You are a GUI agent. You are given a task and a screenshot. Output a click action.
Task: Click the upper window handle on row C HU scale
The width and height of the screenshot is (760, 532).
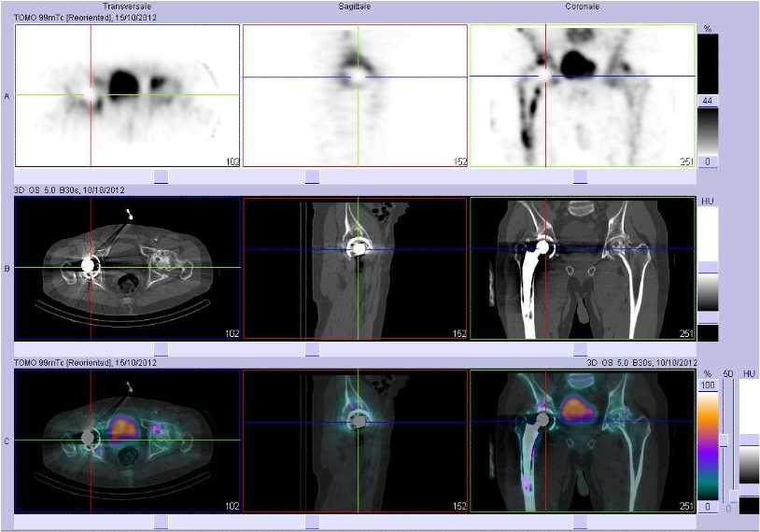click(750, 440)
